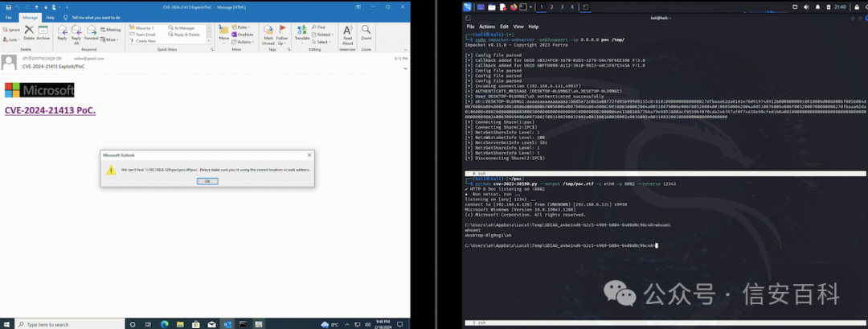The height and width of the screenshot is (329, 868).
Task: Click the sender avatar picture
Action: point(9,63)
